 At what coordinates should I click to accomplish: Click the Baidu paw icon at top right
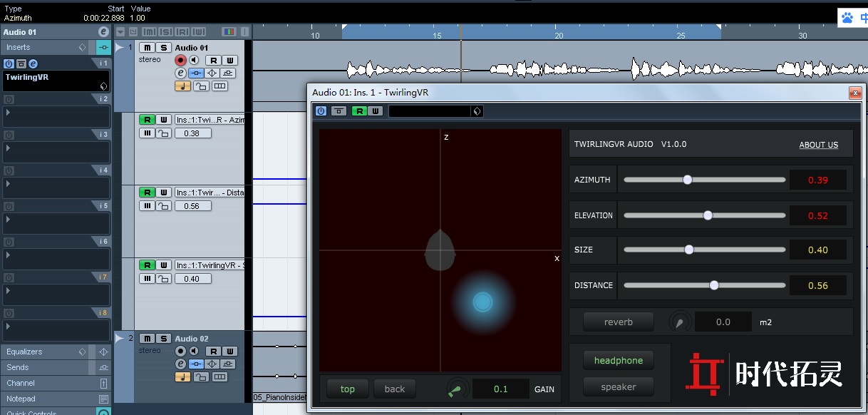coord(847,18)
